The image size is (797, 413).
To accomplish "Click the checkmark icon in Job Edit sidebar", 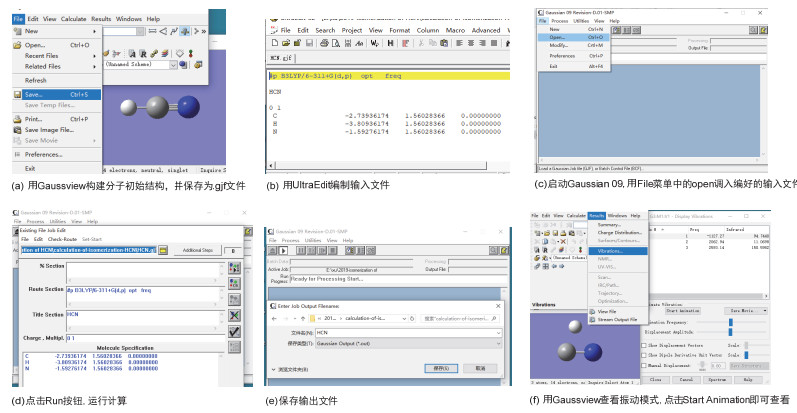I will (235, 332).
